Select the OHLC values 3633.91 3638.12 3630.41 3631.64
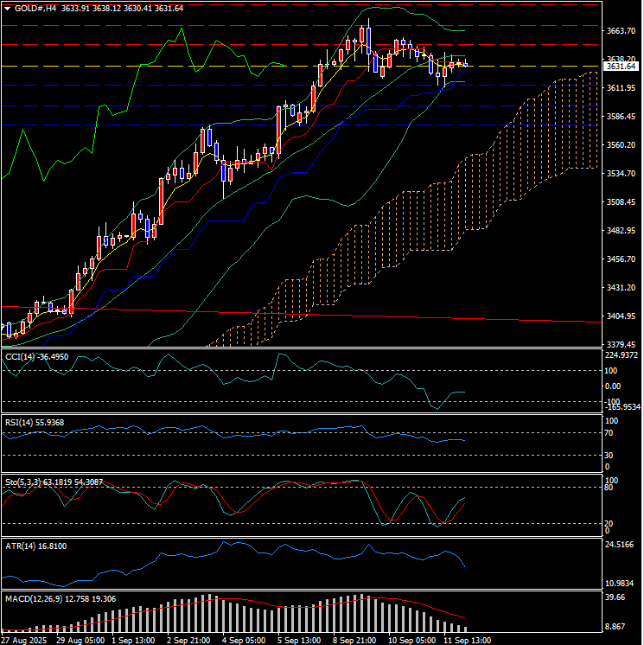Screen dimensions: 644x645 tap(122, 9)
